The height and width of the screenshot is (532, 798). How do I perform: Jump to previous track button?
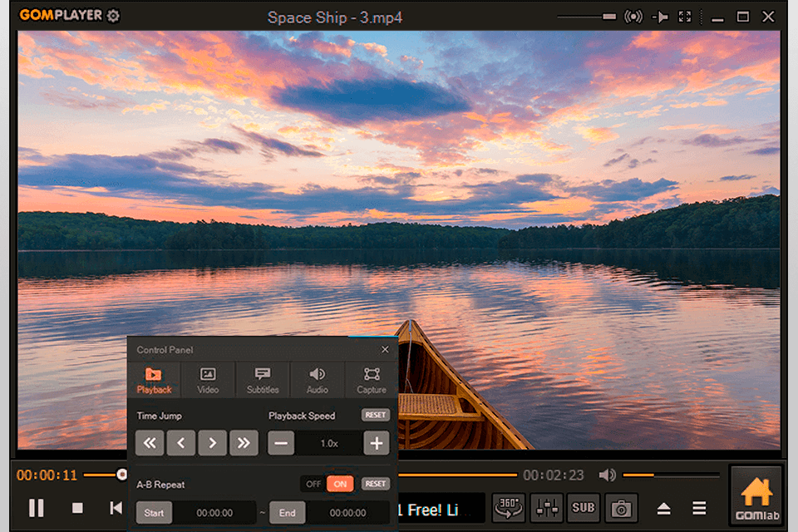pyautogui.click(x=116, y=508)
